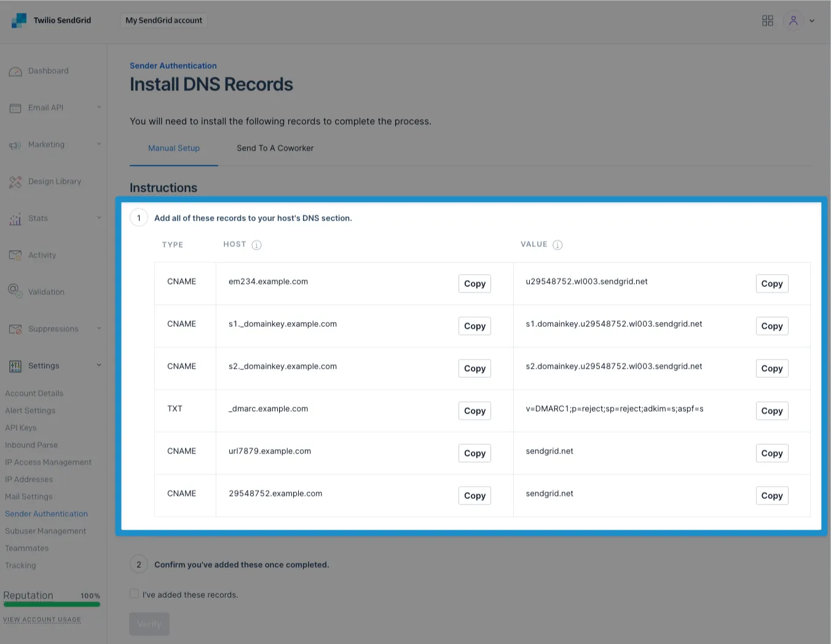Expand the Stats chevron
The height and width of the screenshot is (644, 831).
tap(99, 218)
